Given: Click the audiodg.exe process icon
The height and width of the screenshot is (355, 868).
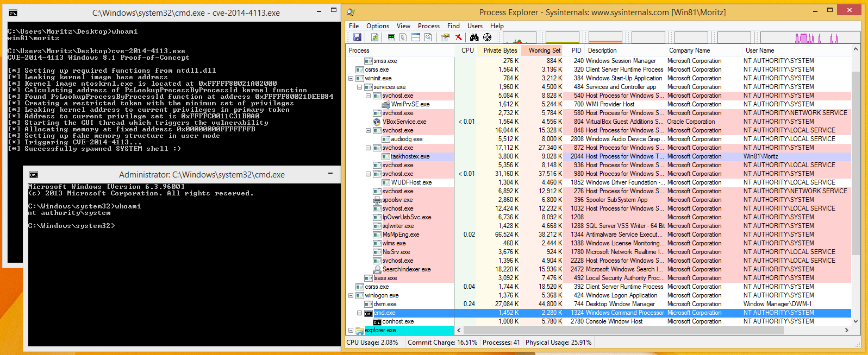Looking at the screenshot, I should pyautogui.click(x=386, y=139).
